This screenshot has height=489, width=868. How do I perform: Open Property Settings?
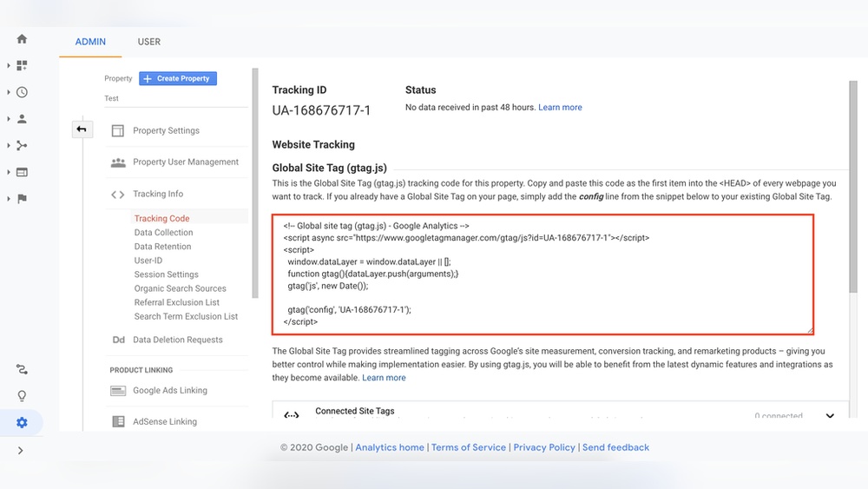point(166,130)
